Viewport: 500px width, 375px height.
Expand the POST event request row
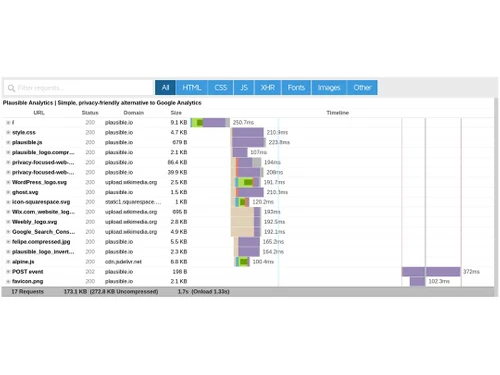coord(8,272)
